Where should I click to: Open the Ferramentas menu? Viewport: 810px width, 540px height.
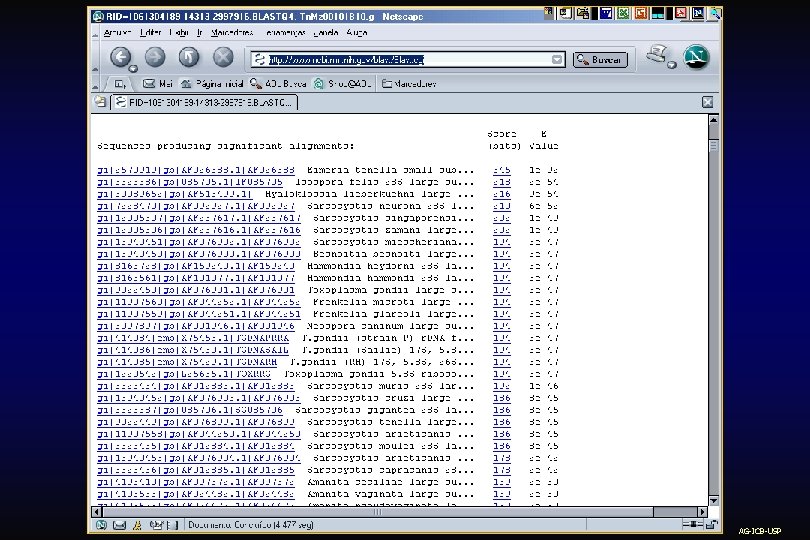click(285, 33)
